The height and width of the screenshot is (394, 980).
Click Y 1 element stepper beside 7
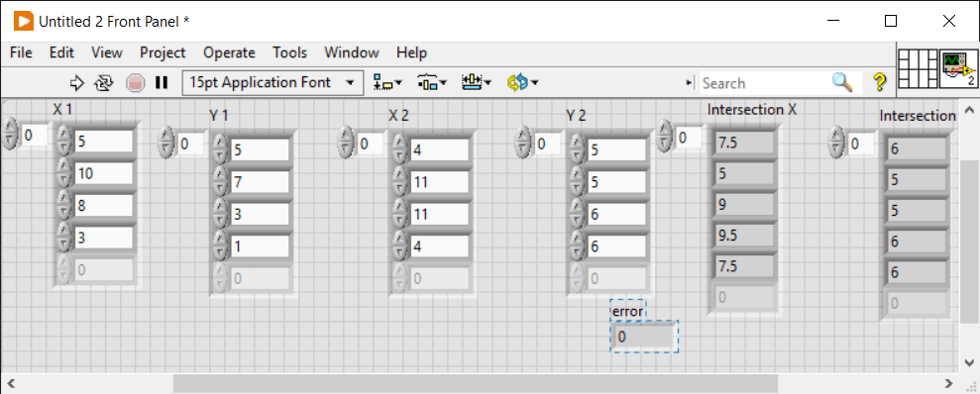[x=220, y=182]
